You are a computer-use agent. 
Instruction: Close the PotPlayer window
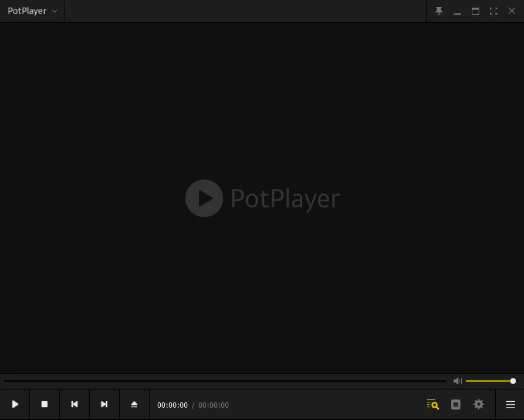pos(512,11)
